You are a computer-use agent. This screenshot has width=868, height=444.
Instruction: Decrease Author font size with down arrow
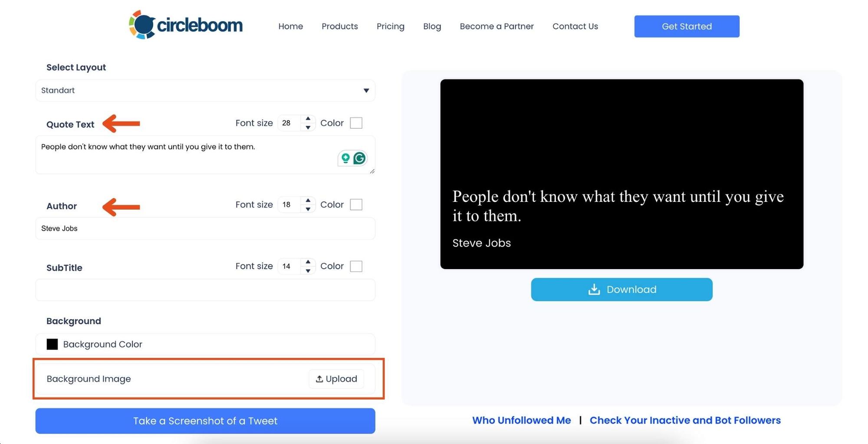[308, 209]
